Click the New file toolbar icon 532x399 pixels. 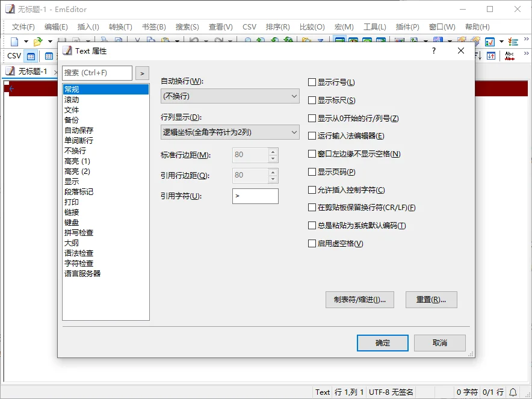tap(14, 42)
